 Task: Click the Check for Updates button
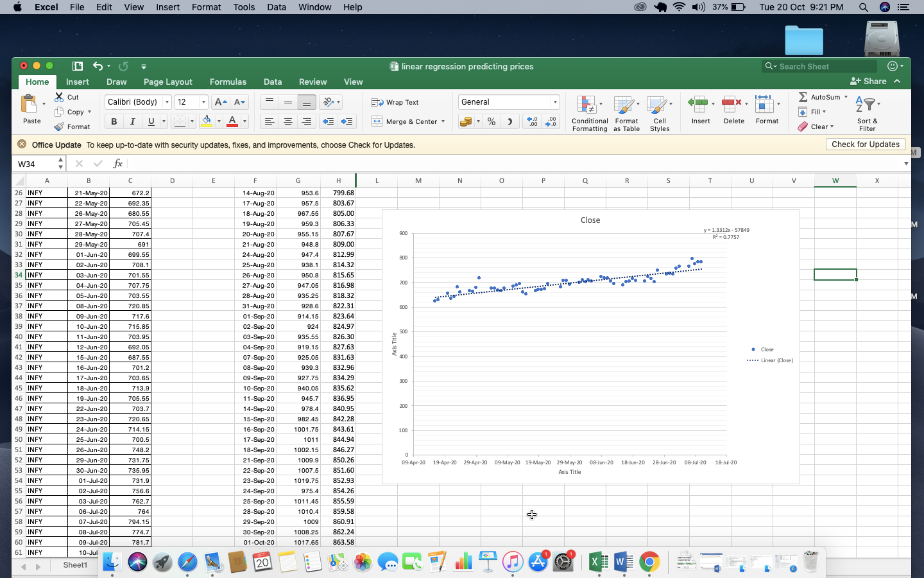[866, 144]
